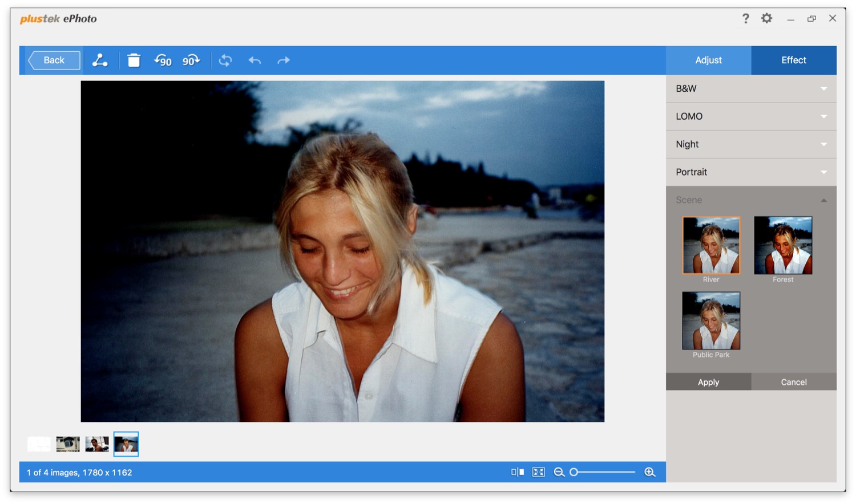Rotate the image 90 degrees counterclockwise
Viewport: 856px width, 504px height.
(x=163, y=60)
